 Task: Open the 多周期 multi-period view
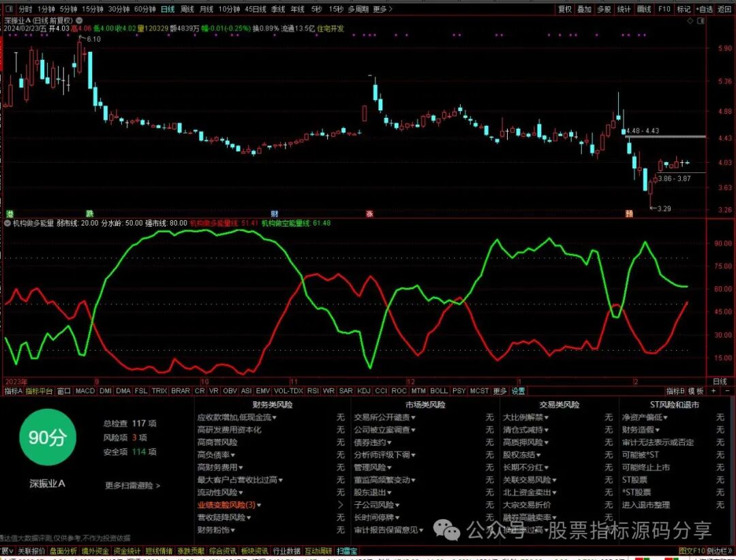(358, 9)
